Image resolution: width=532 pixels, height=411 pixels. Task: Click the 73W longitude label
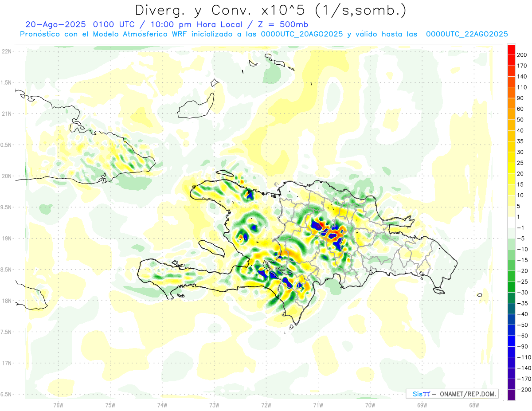214,405
